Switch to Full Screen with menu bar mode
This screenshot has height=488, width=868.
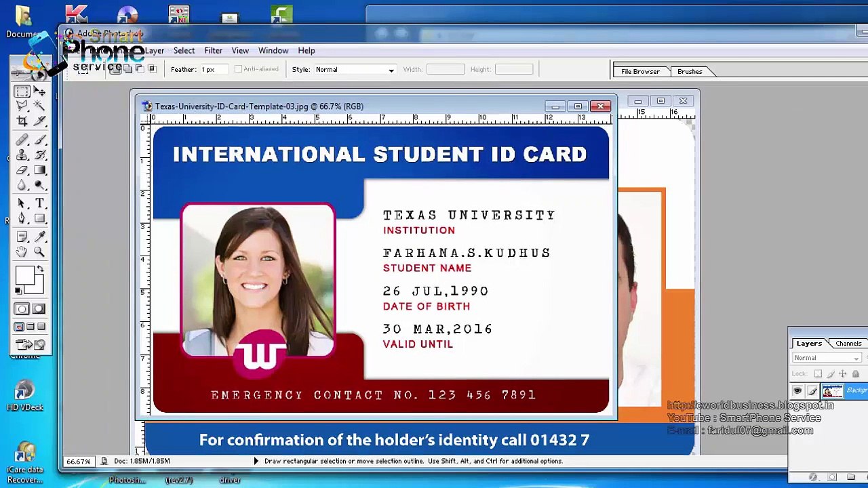click(31, 327)
